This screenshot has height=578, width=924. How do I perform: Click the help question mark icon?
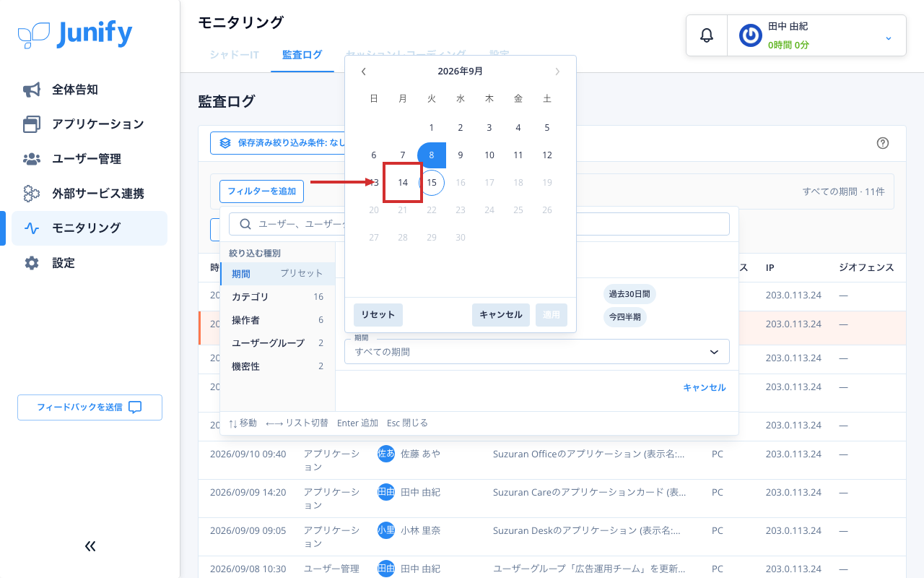tap(882, 143)
